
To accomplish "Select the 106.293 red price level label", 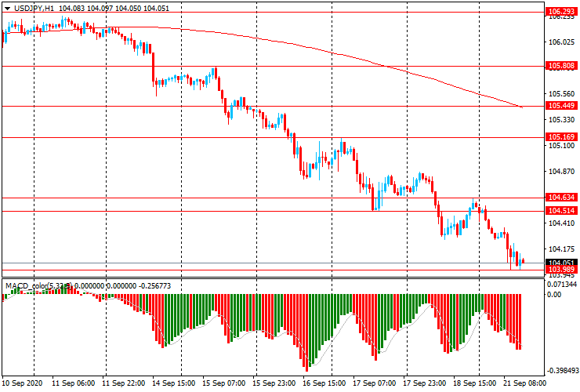I will click(561, 12).
